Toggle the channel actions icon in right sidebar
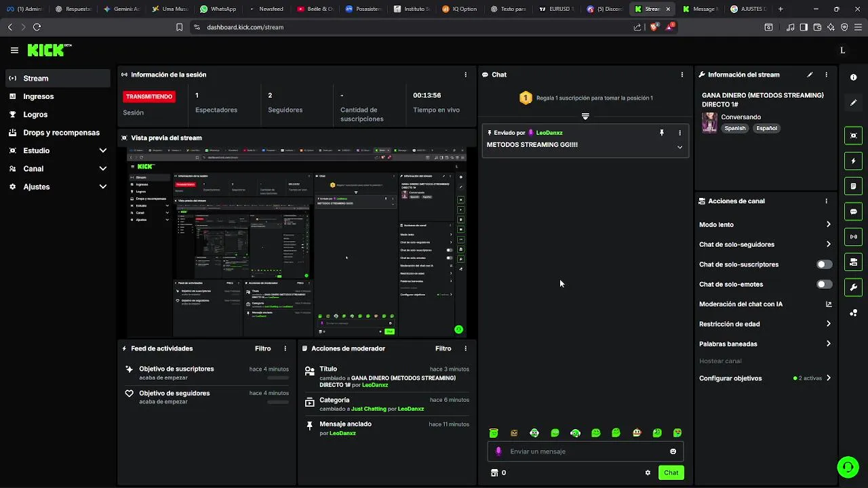868x488 pixels. (x=853, y=262)
